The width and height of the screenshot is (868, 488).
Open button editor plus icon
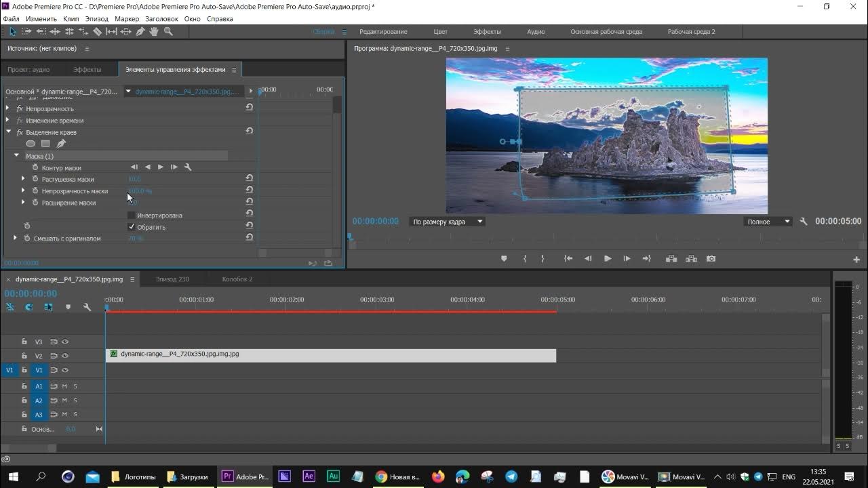856,260
